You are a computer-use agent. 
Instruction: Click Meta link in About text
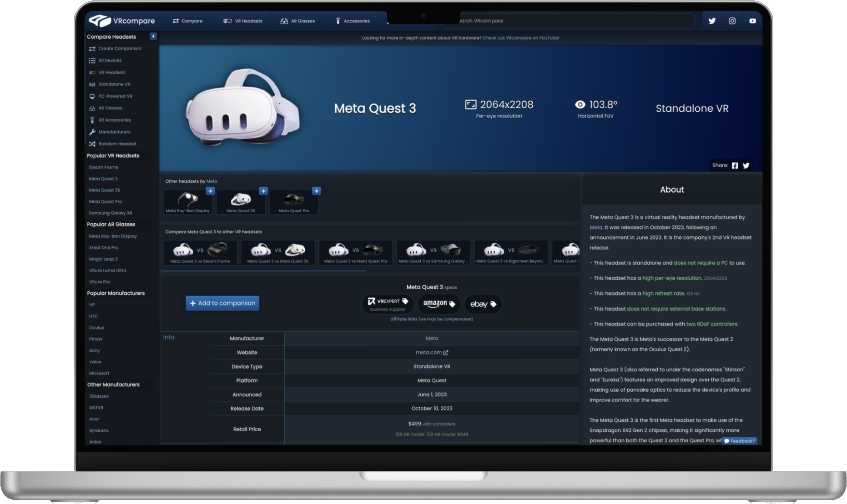point(596,227)
